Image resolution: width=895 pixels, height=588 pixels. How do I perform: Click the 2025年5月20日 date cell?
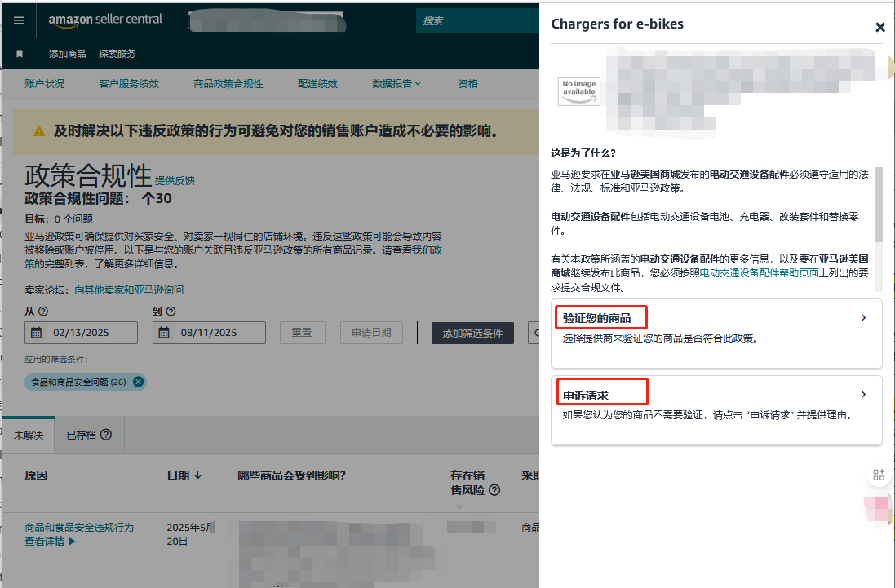click(190, 534)
